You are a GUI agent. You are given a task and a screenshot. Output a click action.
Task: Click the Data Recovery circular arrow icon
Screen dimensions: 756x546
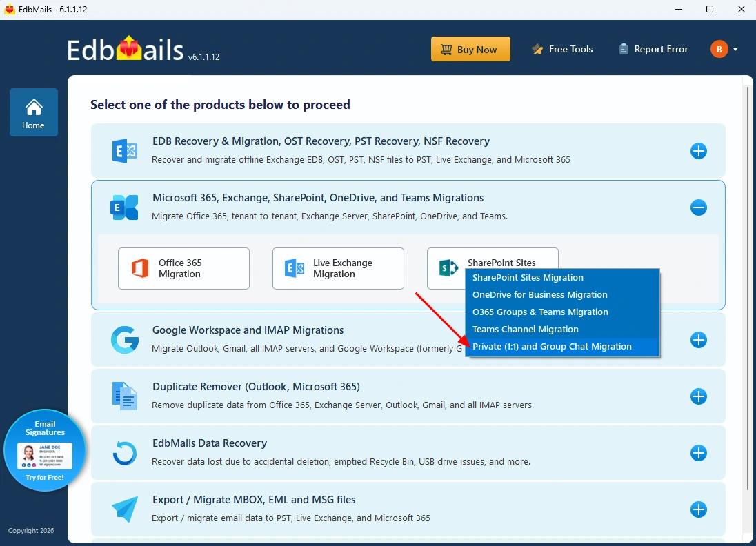pyautogui.click(x=125, y=453)
